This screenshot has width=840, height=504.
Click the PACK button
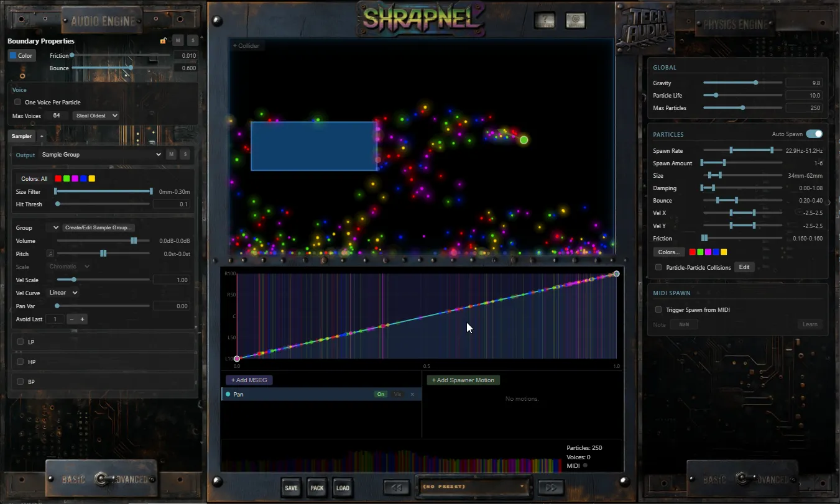[317, 488]
